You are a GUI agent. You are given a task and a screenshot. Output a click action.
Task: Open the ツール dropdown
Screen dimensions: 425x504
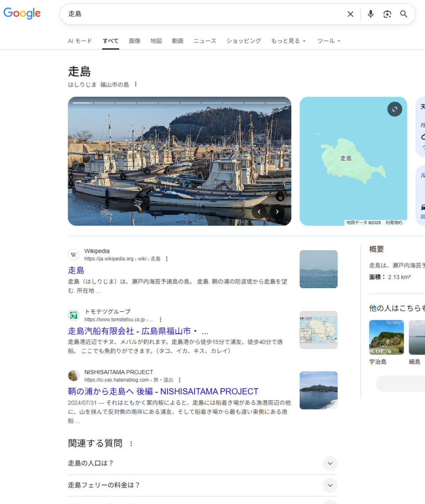click(328, 41)
